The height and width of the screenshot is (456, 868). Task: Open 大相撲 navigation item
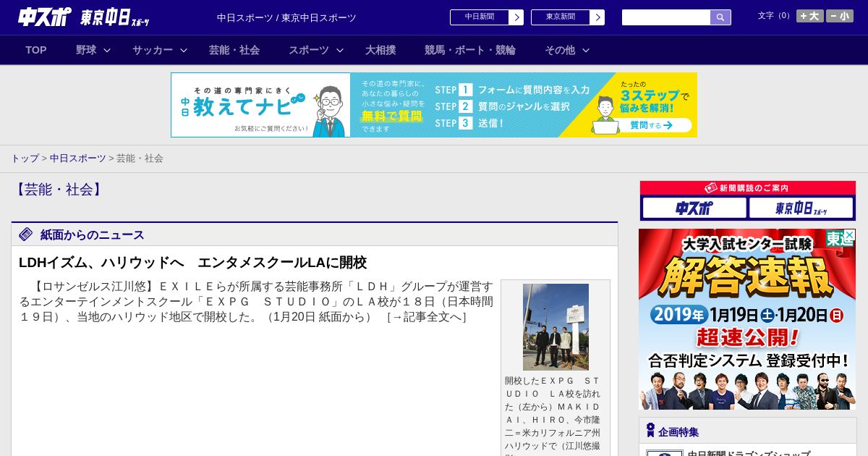click(x=380, y=50)
